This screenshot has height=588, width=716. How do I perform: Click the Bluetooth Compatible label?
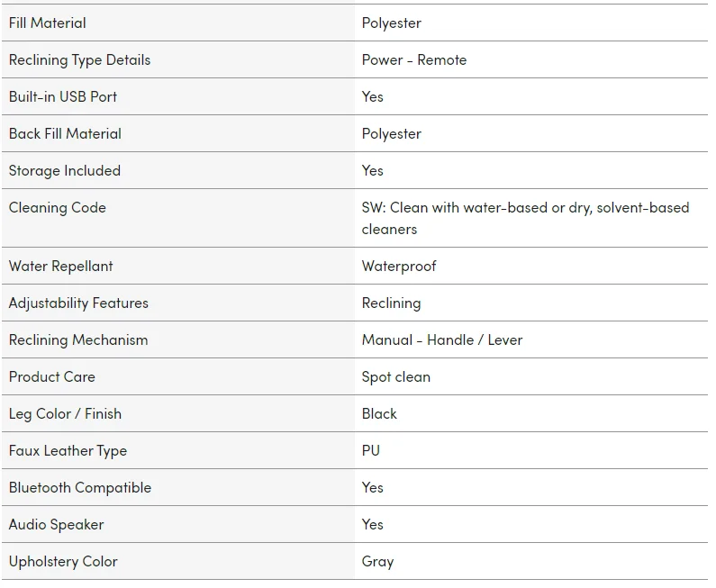[80, 487]
